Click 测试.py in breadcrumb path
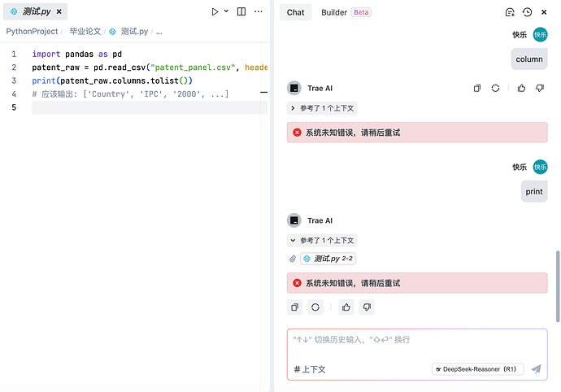Screen dimensions: 561x392 pos(134,32)
